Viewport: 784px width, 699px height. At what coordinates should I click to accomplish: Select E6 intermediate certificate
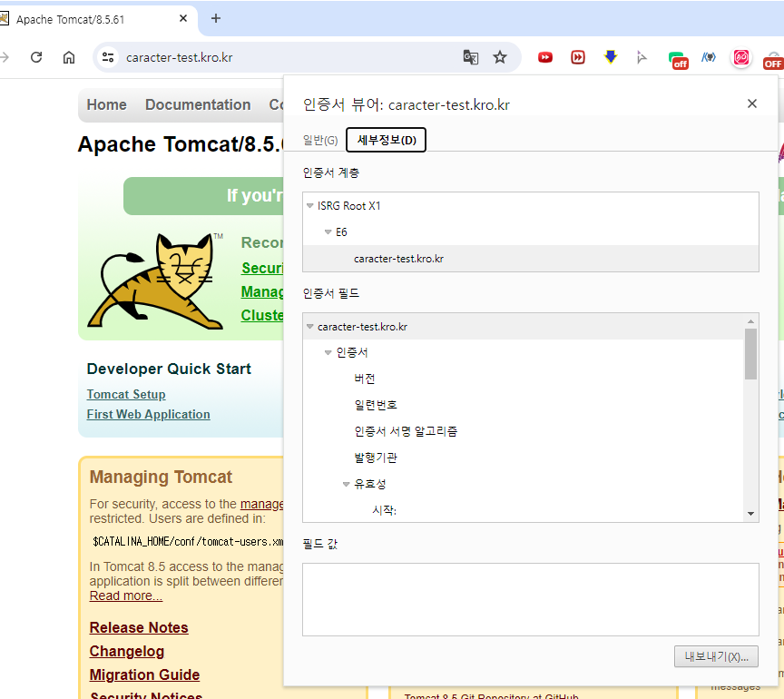(341, 232)
